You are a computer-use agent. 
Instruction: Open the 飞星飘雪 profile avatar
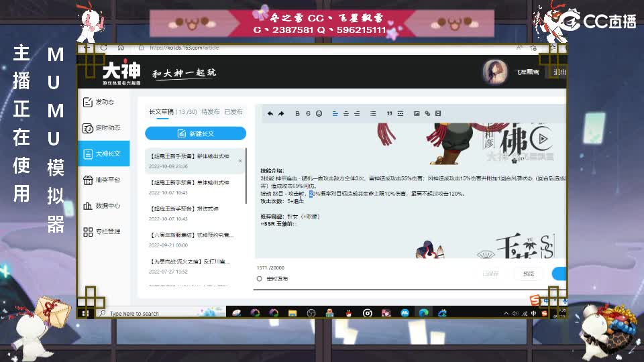(495, 72)
